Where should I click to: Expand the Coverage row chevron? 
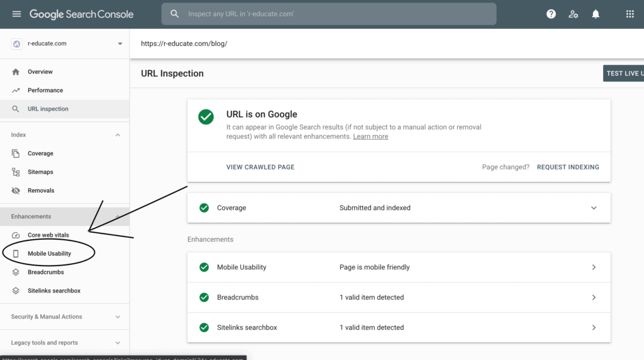(x=594, y=208)
